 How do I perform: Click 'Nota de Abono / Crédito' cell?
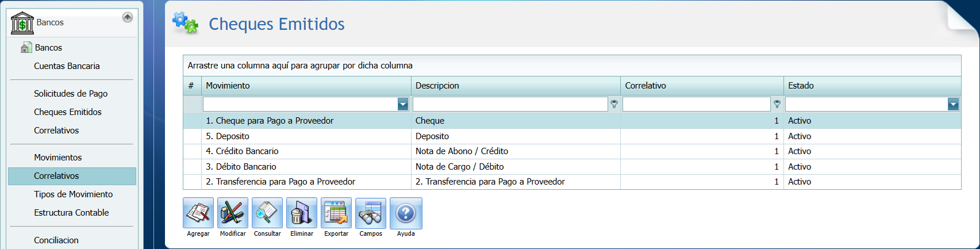pos(516,151)
